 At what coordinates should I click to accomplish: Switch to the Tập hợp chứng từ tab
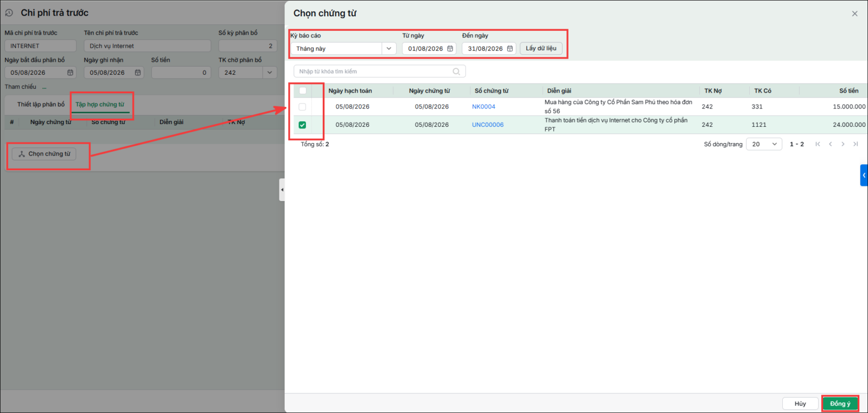100,105
